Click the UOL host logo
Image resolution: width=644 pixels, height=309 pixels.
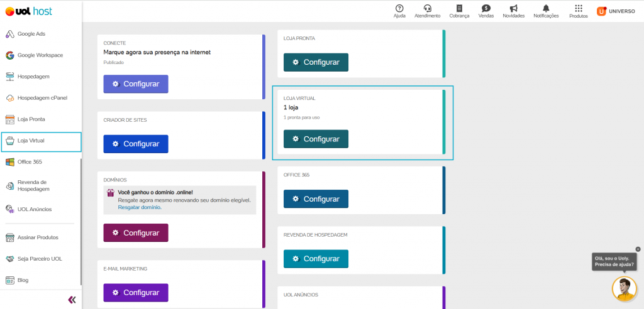point(29,11)
